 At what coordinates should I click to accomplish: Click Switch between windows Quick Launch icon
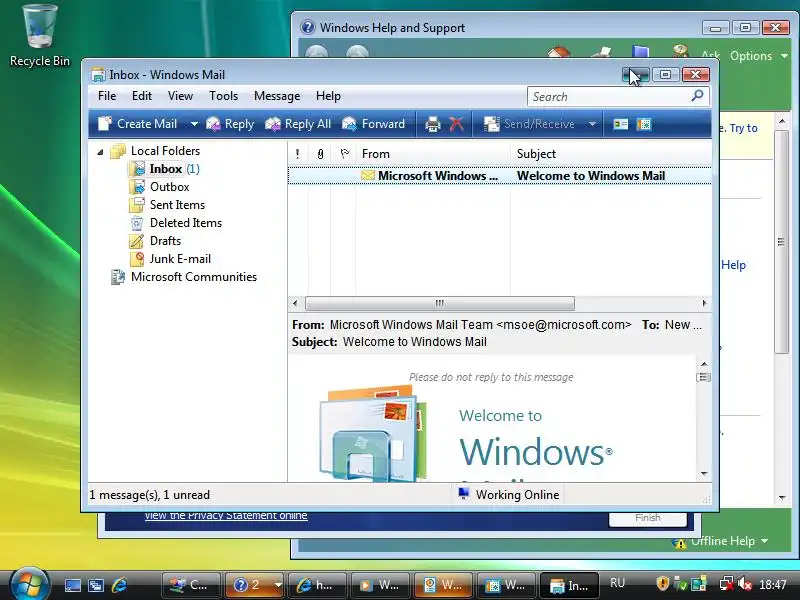(96, 585)
